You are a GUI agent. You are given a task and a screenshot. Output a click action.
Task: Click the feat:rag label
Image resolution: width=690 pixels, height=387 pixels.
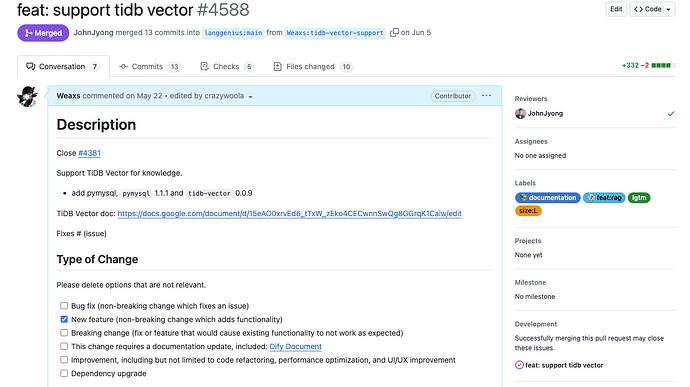604,198
